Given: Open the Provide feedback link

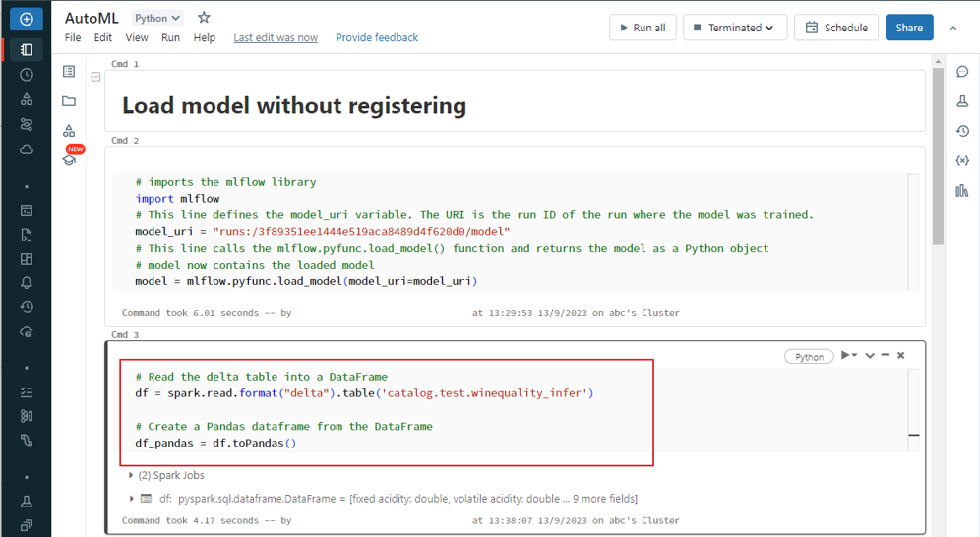Looking at the screenshot, I should (x=377, y=37).
